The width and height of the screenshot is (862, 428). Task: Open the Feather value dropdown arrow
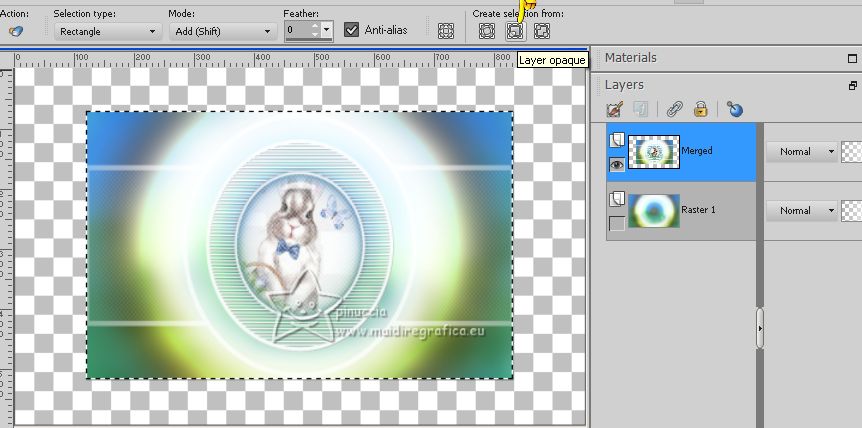(327, 30)
